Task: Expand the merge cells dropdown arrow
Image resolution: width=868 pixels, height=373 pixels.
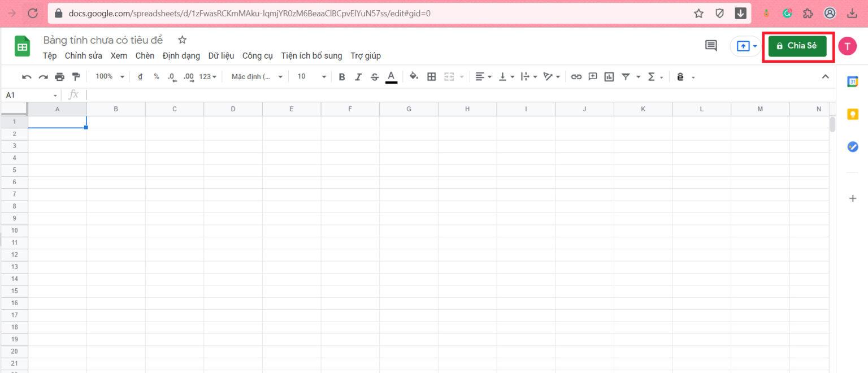Action: pyautogui.click(x=462, y=77)
